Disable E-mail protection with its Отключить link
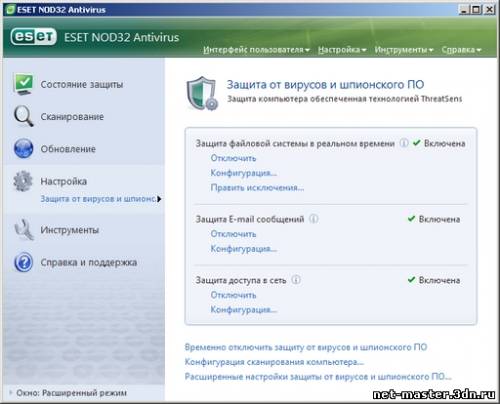 [x=233, y=234]
